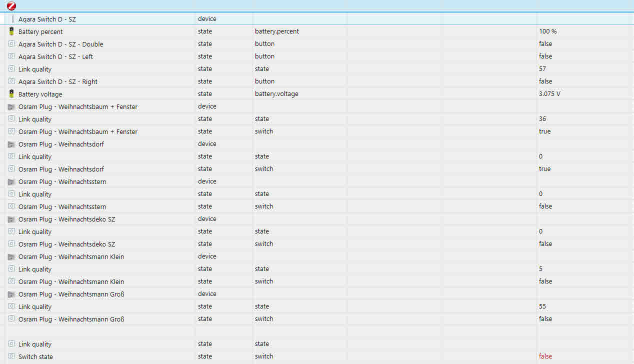This screenshot has height=364, width=634.
Task: Click the 3.075 V voltage value
Action: coord(549,94)
